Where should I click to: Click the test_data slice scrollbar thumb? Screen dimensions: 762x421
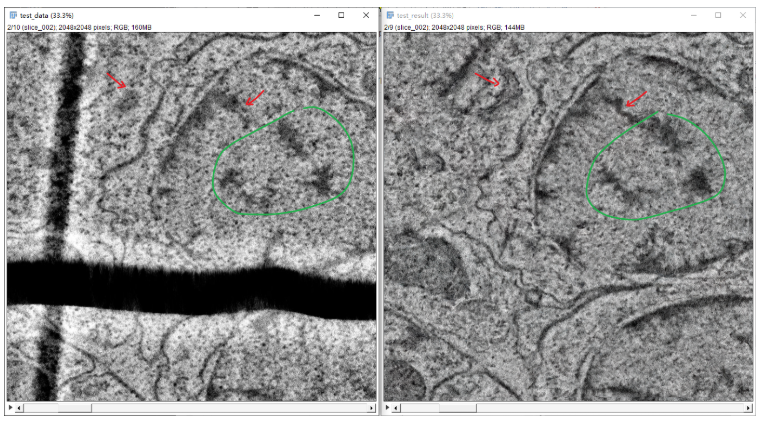tap(74, 408)
